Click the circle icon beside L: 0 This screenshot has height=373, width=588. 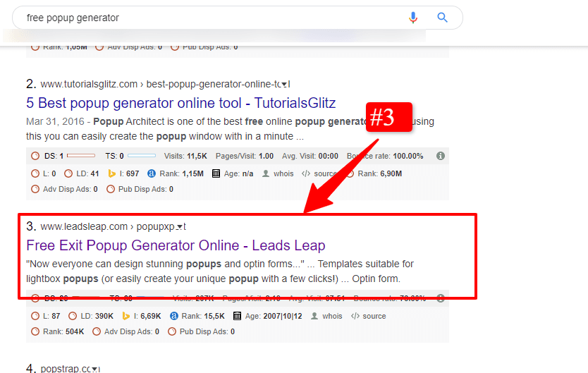pyautogui.click(x=35, y=173)
